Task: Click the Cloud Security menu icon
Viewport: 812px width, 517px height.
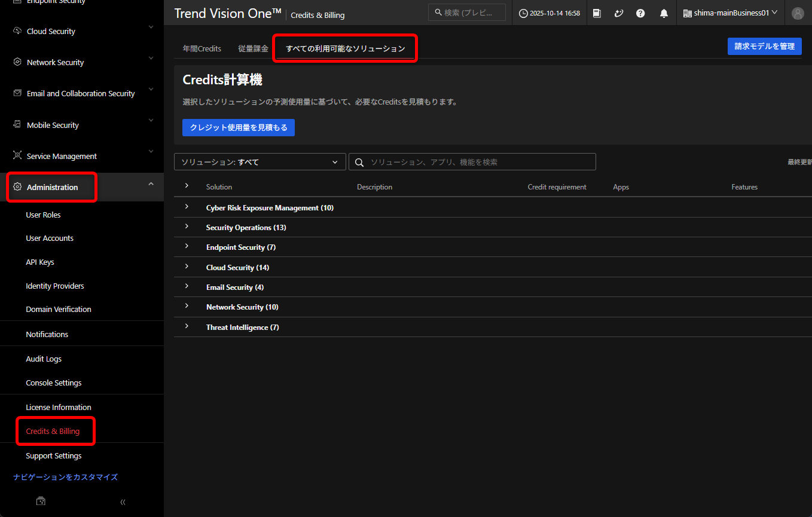Action: [x=17, y=31]
